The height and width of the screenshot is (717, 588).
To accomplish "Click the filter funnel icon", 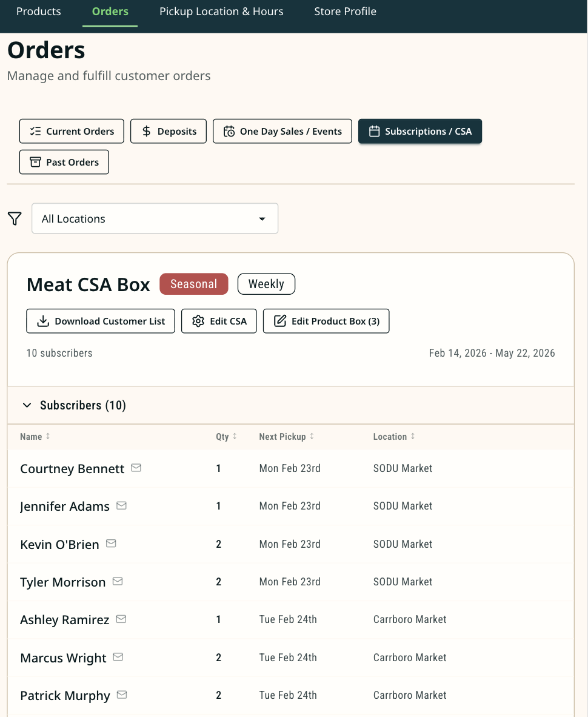I will click(x=14, y=218).
